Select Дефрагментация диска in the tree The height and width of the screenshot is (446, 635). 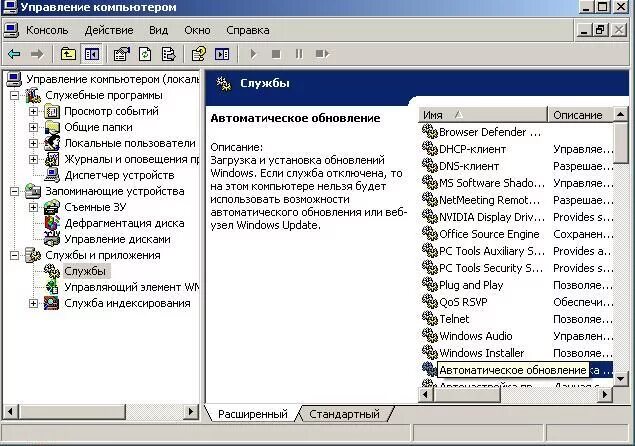click(x=124, y=223)
